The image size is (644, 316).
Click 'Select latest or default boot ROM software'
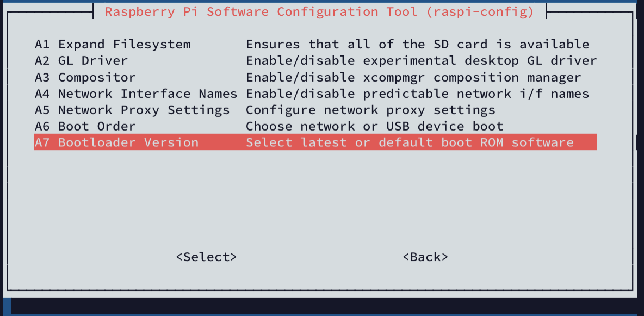pyautogui.click(x=410, y=142)
